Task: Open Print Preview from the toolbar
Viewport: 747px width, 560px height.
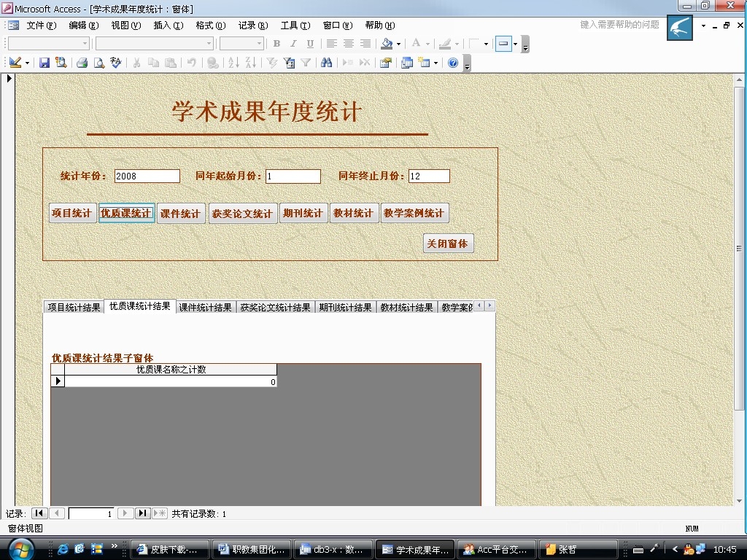Action: (98, 63)
